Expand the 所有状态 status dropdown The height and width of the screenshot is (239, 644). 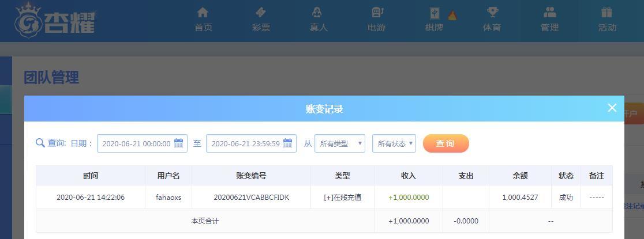point(394,143)
